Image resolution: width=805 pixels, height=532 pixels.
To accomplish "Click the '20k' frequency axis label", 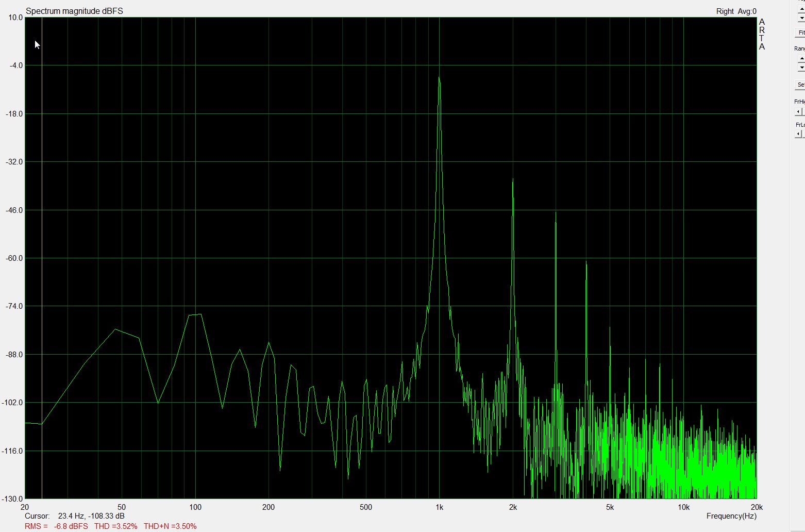I will tap(757, 507).
